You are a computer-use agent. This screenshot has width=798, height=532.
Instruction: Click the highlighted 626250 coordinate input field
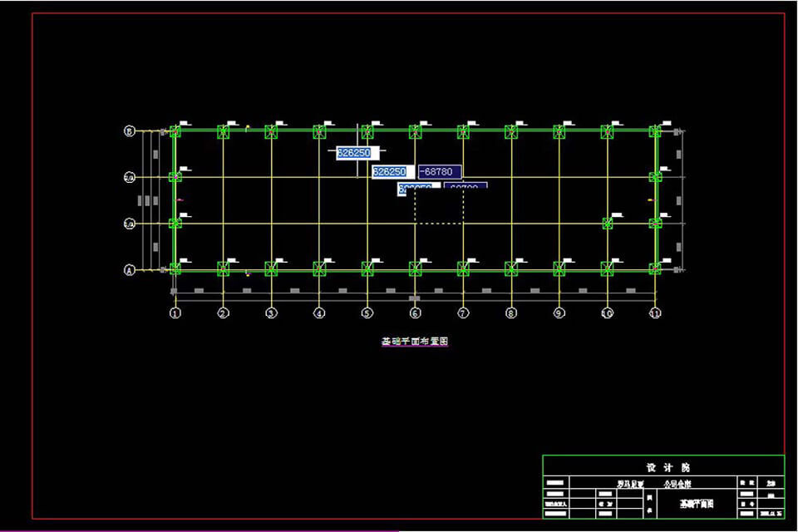[357, 153]
